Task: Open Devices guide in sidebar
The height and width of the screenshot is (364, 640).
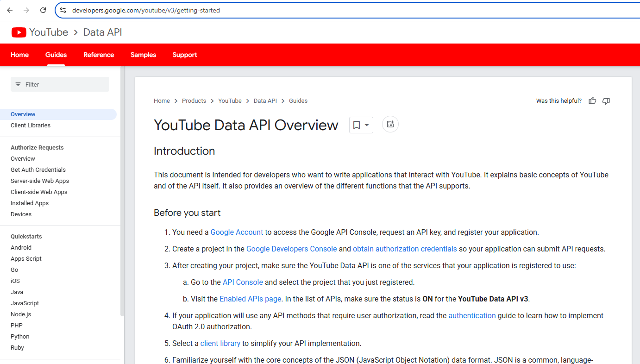Action: [21, 214]
